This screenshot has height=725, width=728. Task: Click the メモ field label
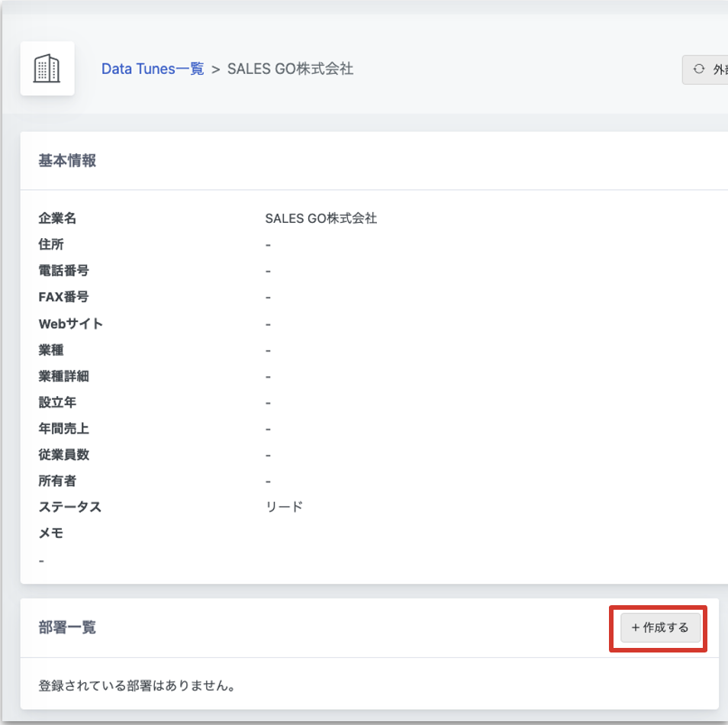tap(51, 533)
